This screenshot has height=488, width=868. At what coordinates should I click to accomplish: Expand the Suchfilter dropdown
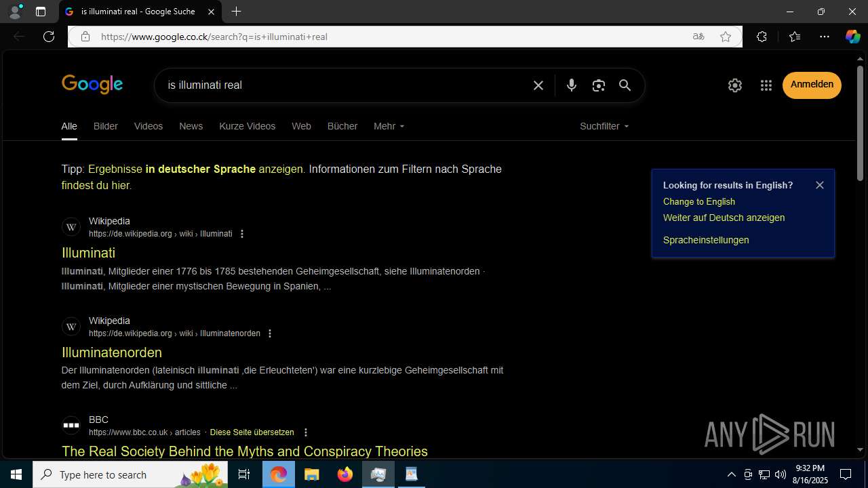[x=604, y=126]
